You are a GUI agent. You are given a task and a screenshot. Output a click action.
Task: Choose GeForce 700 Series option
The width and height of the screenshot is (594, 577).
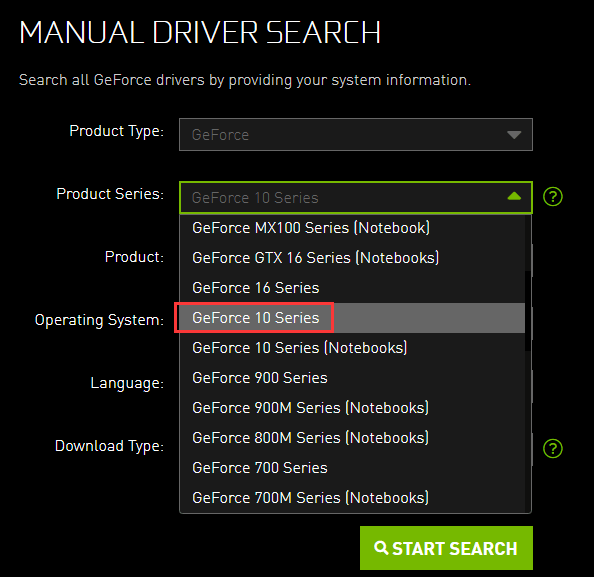coord(352,468)
